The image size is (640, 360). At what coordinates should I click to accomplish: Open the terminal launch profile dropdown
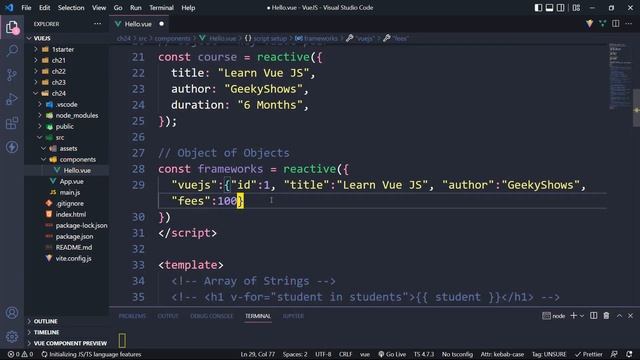[582, 316]
